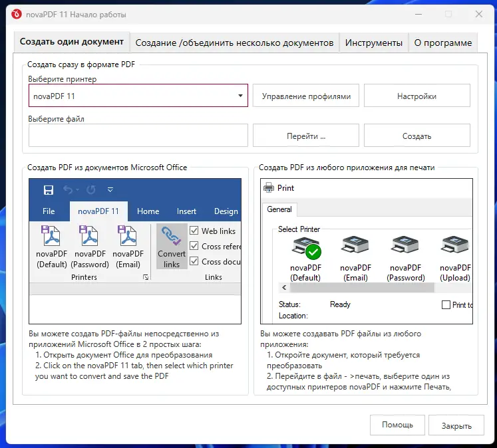Click the File tab in Office preview
This screenshot has width=497, height=448.
[x=49, y=211]
